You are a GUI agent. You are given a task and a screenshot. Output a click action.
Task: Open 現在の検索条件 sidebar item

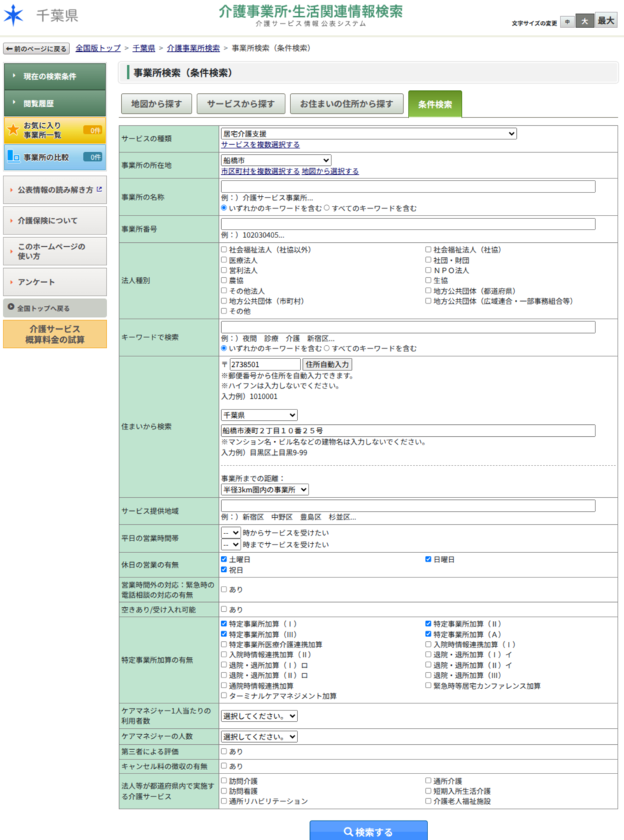point(55,76)
